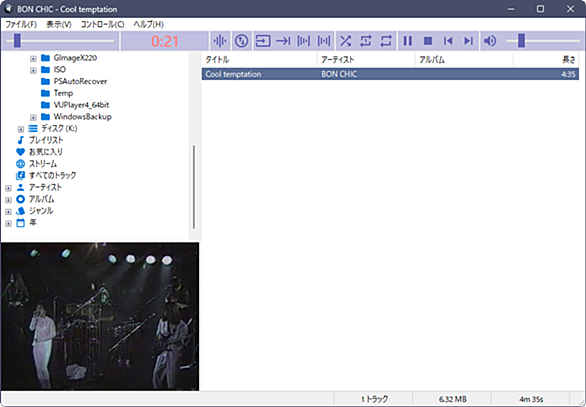Viewport: 586px width, 407px height.
Task: Skip to the previous track
Action: tap(448, 41)
